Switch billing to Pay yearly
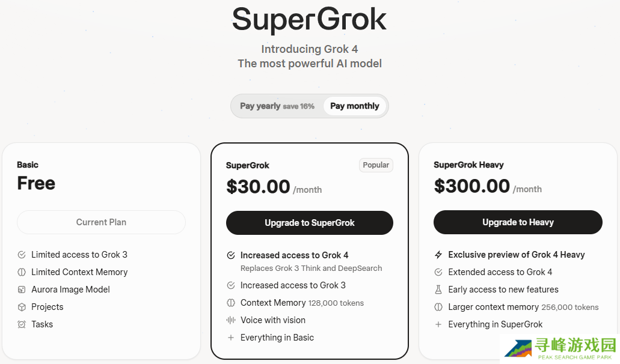The height and width of the screenshot is (364, 620). (x=277, y=106)
